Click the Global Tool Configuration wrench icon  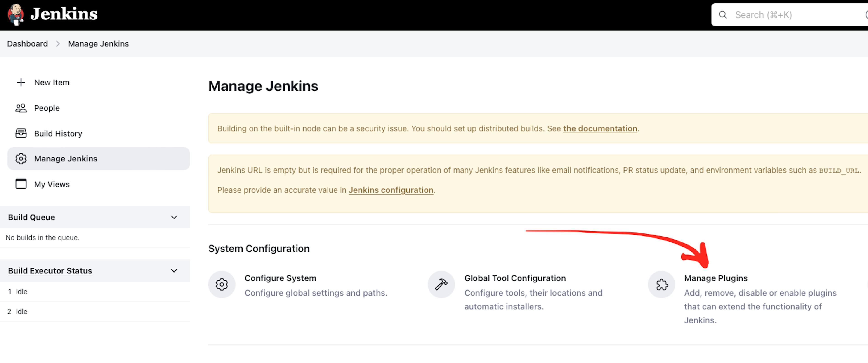(441, 284)
